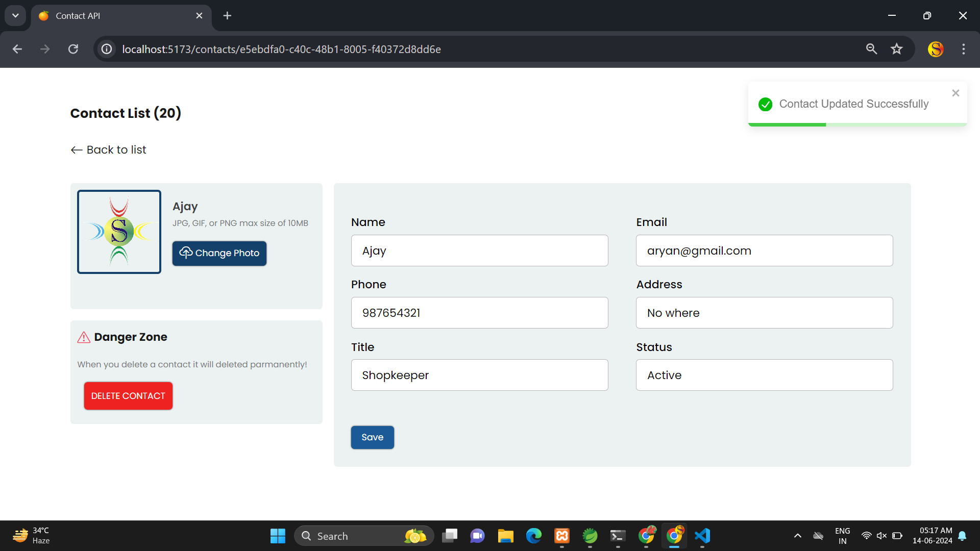Reload the page with browser refresh icon
This screenshot has height=551, width=980.
click(73, 49)
